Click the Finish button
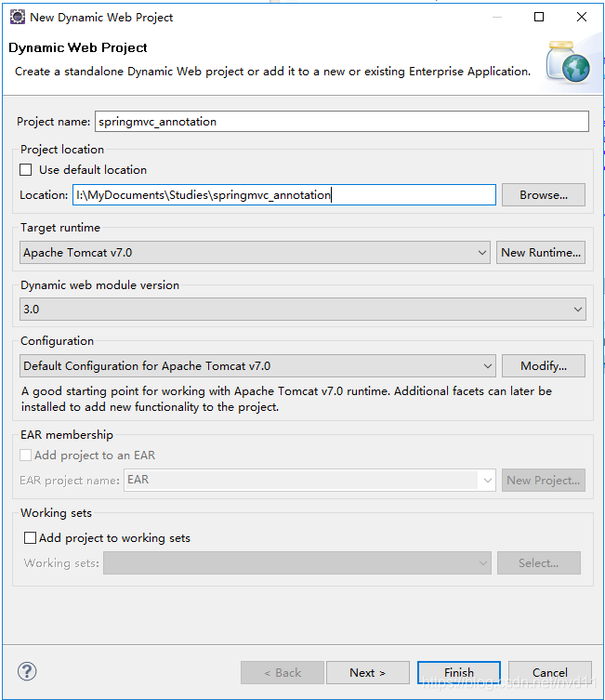 pyautogui.click(x=459, y=672)
